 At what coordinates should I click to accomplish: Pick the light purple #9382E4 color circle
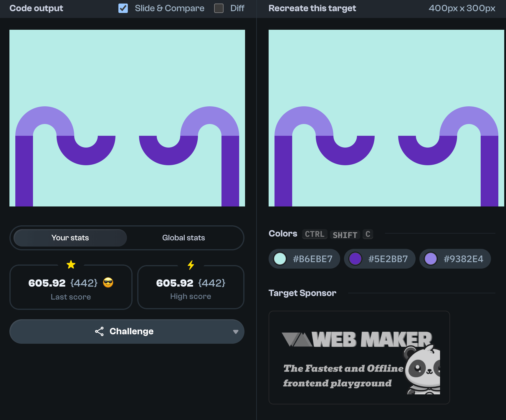tap(431, 259)
